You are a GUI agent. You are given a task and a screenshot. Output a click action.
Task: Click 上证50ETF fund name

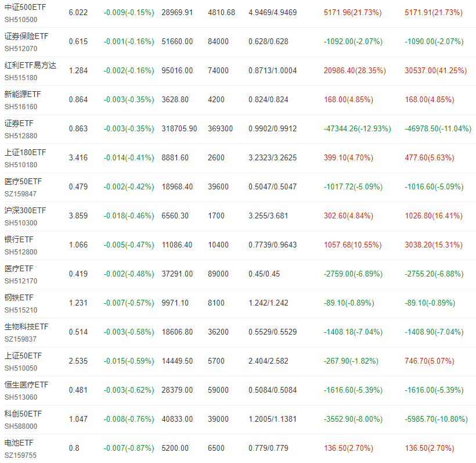click(23, 356)
